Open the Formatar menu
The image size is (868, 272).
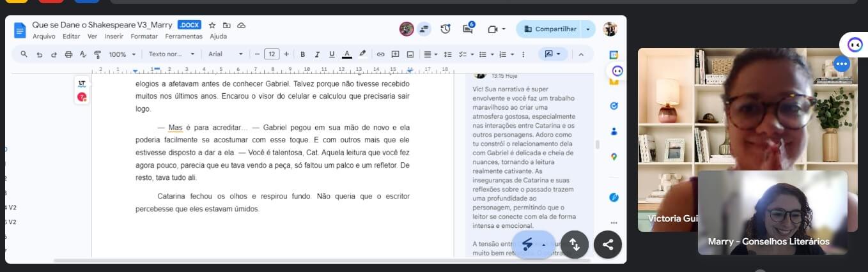pyautogui.click(x=144, y=36)
